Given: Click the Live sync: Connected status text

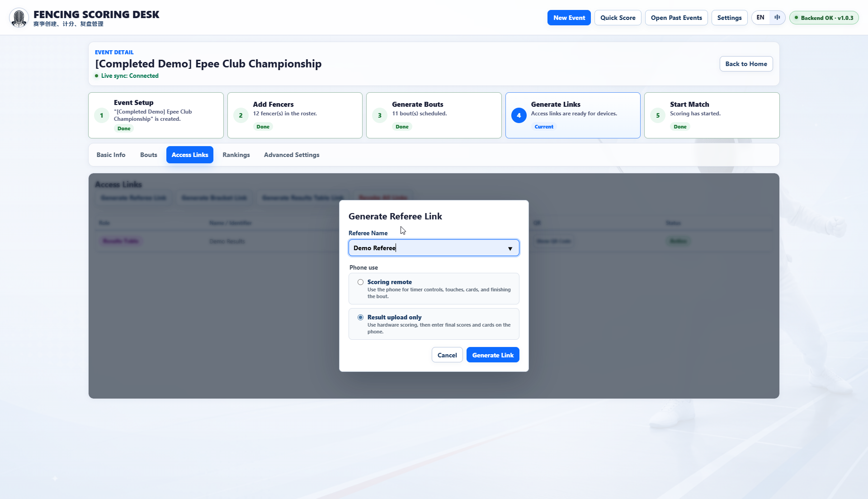Looking at the screenshot, I should pyautogui.click(x=130, y=76).
